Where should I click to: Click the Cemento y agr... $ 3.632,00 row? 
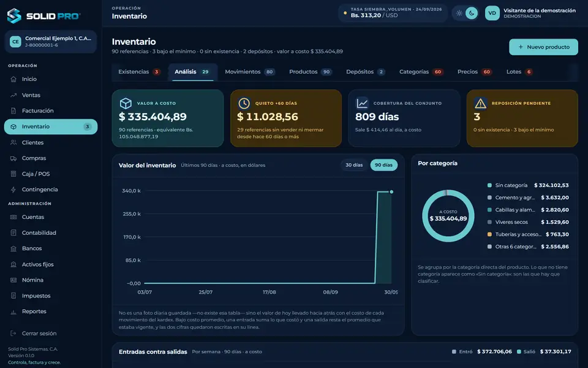point(528,197)
